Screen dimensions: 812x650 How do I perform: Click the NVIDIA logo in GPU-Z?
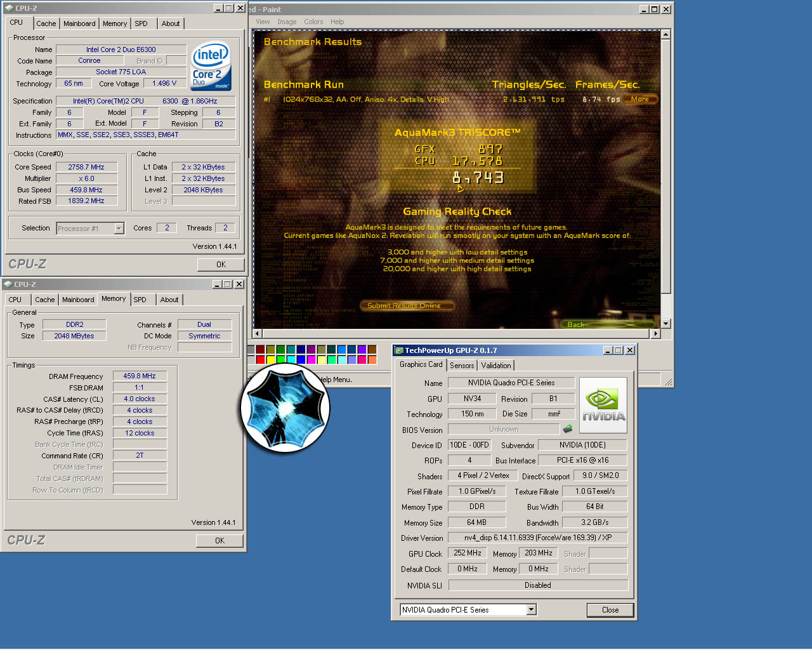pos(603,405)
